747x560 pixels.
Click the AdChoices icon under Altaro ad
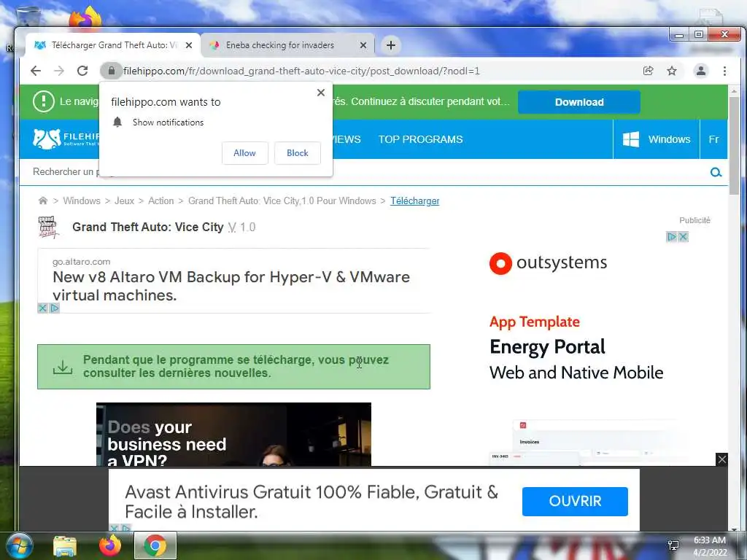coord(54,308)
